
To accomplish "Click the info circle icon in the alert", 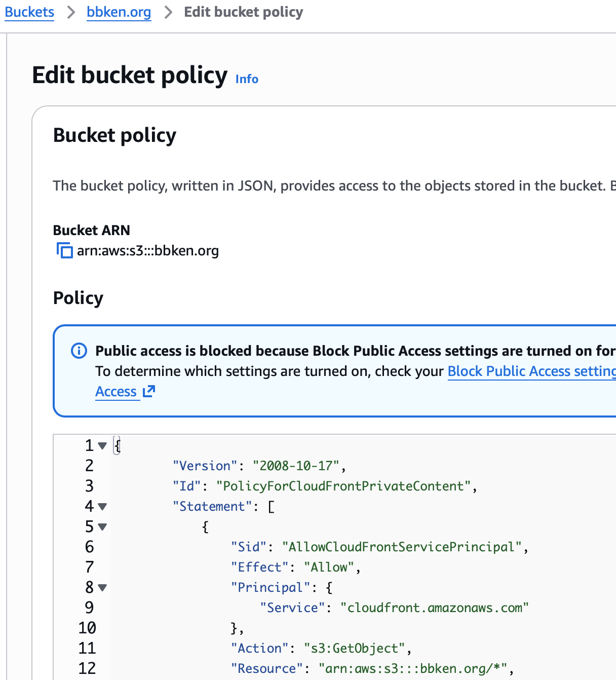I will (79, 351).
